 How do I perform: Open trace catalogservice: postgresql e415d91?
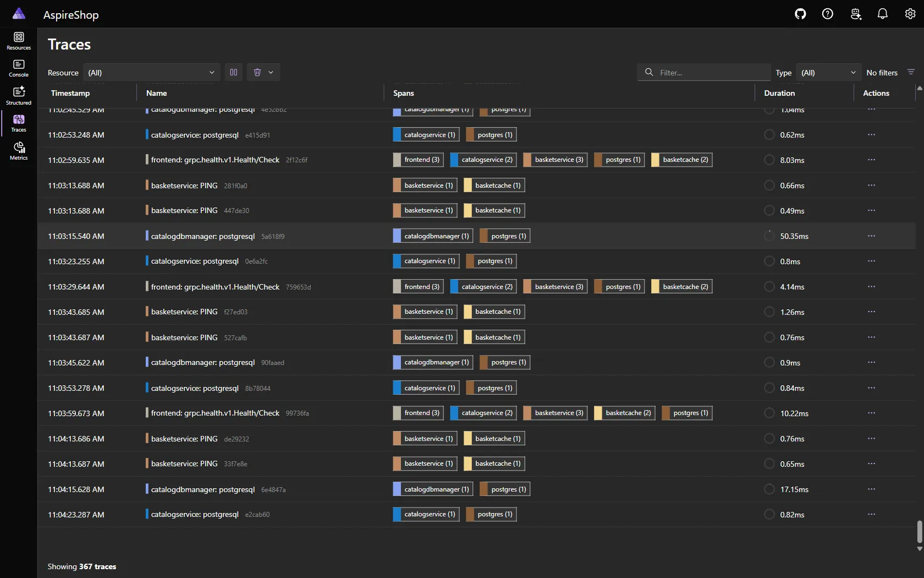coord(195,135)
